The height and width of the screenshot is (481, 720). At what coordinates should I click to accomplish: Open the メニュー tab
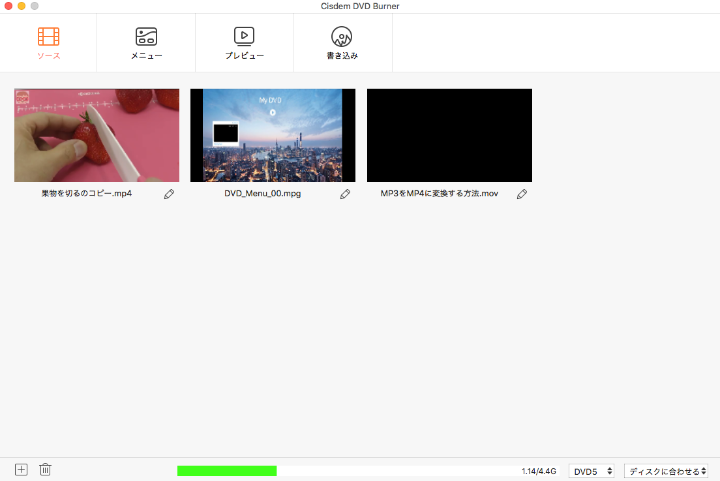click(x=146, y=43)
